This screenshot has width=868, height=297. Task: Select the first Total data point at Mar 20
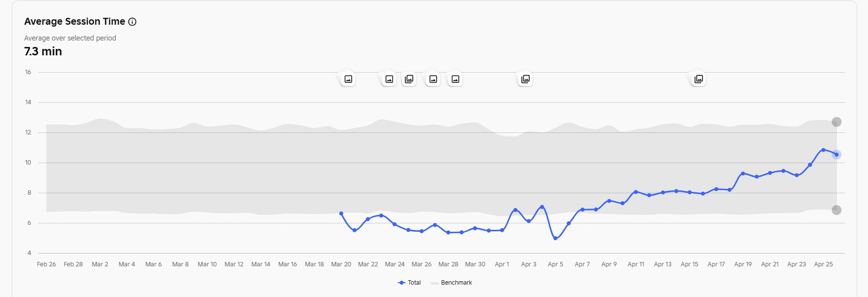(341, 213)
